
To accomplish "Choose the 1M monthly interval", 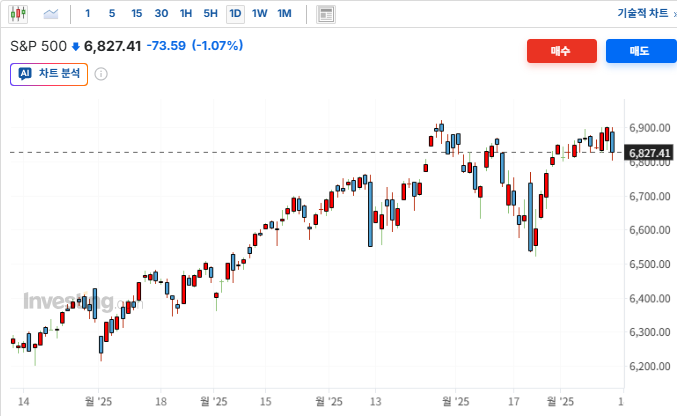I will point(284,14).
